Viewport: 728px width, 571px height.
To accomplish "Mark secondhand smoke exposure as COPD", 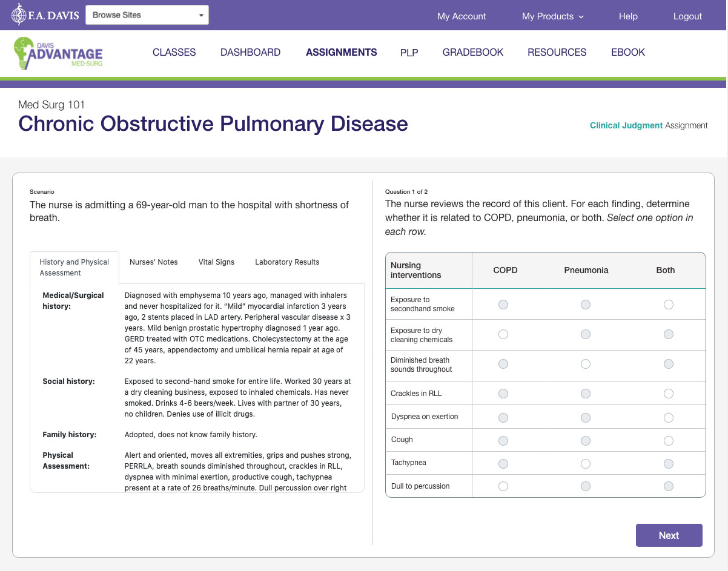I will tap(503, 305).
